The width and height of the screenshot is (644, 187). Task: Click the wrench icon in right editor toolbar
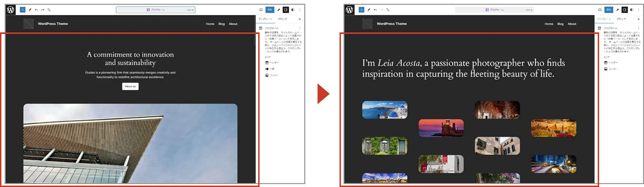point(617,10)
